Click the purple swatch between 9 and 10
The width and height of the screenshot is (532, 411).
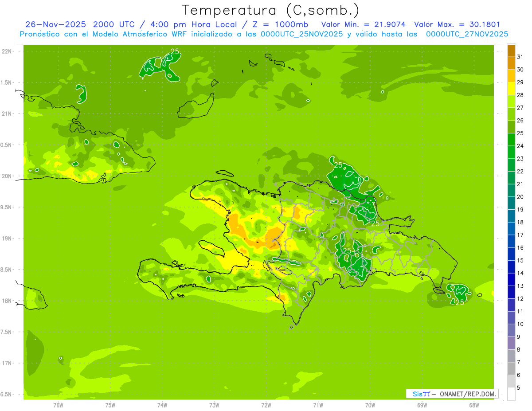511,330
